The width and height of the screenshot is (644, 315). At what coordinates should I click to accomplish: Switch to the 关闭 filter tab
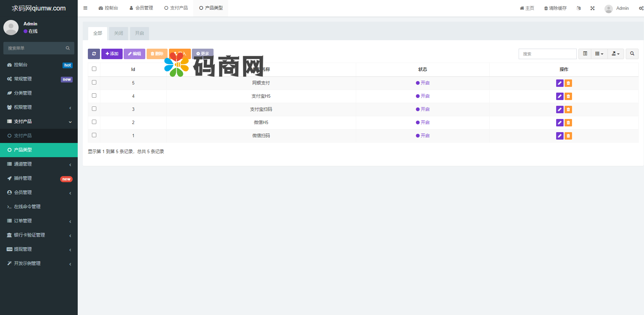coord(119,33)
